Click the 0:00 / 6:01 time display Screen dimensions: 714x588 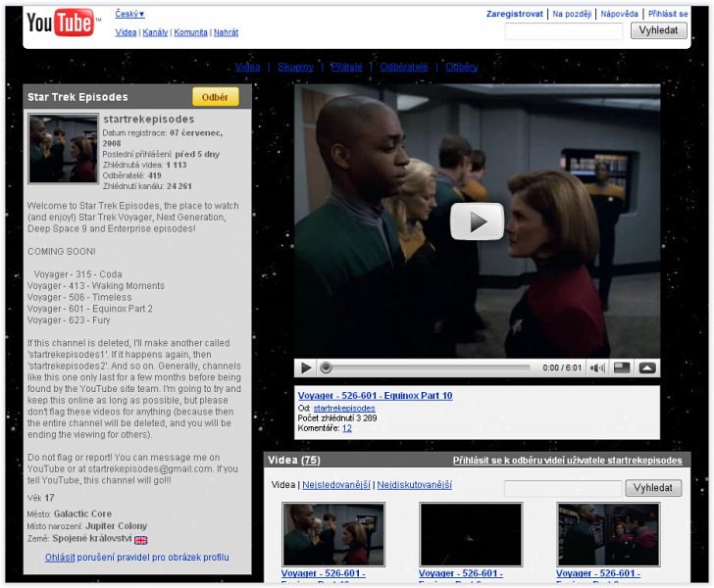tap(562, 367)
